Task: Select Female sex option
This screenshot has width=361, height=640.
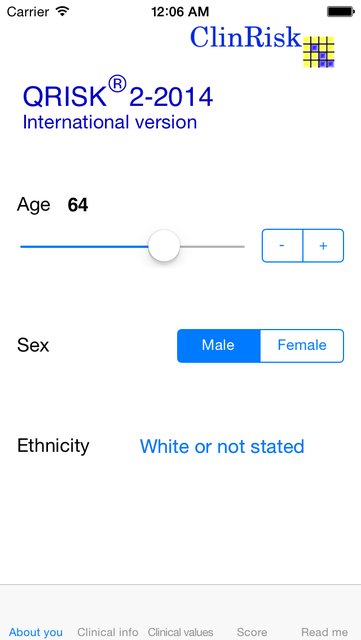Action: point(302,346)
